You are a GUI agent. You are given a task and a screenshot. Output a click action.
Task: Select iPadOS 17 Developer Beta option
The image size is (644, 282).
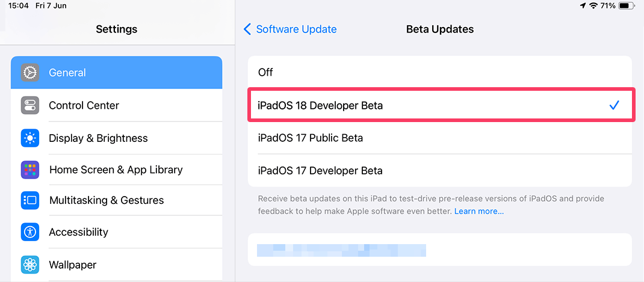pyautogui.click(x=439, y=171)
